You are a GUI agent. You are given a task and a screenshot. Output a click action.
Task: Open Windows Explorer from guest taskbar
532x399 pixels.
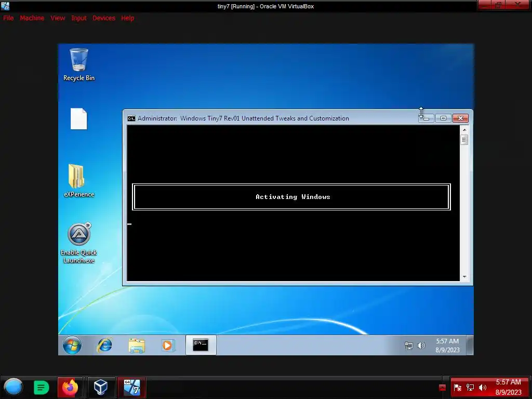tap(137, 345)
